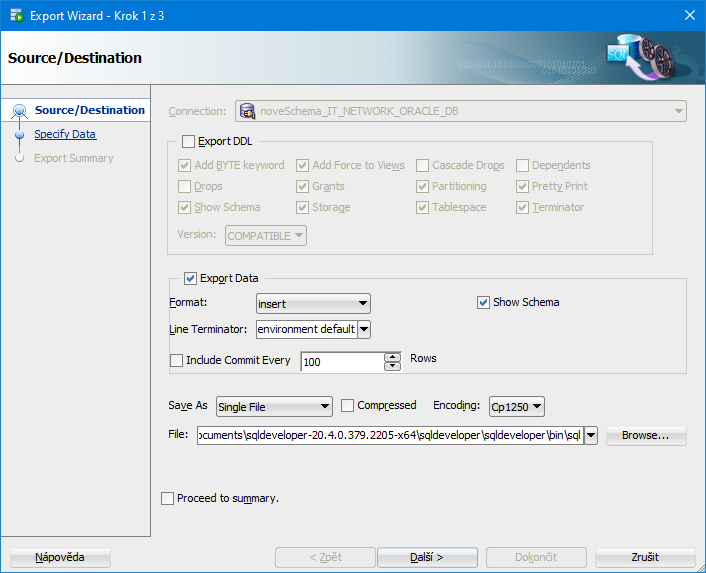Increase the commit rows spinner value
This screenshot has width=706, height=573.
[x=393, y=357]
